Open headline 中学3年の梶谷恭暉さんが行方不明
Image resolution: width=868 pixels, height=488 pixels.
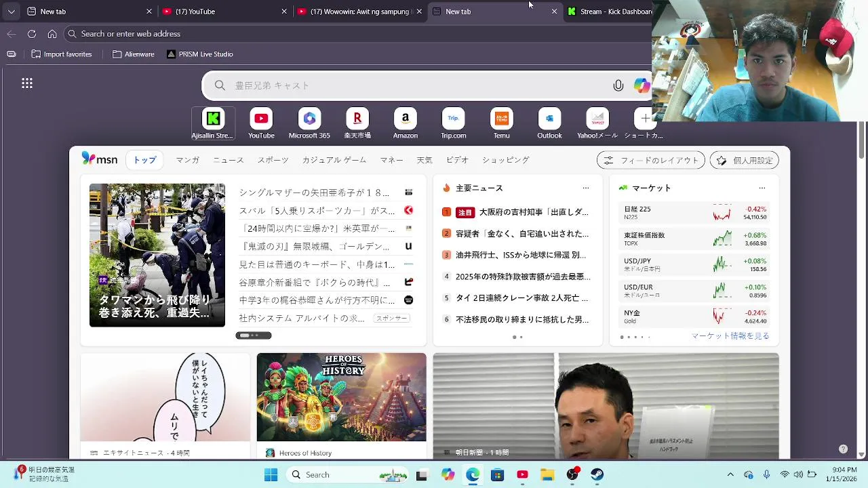tap(317, 300)
